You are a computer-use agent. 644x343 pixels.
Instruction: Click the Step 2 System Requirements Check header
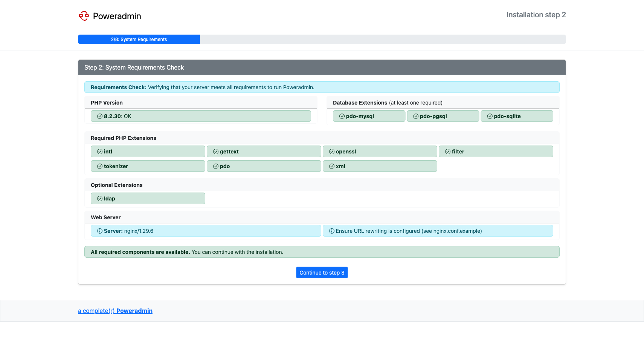[x=134, y=68]
